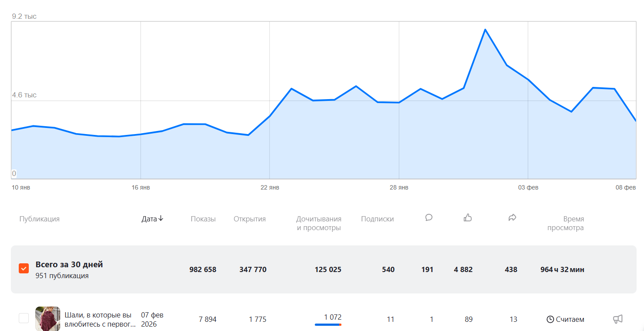Viewport: 644px width, 331px height.
Task: Select the "Подписки" column header
Action: pyautogui.click(x=377, y=219)
